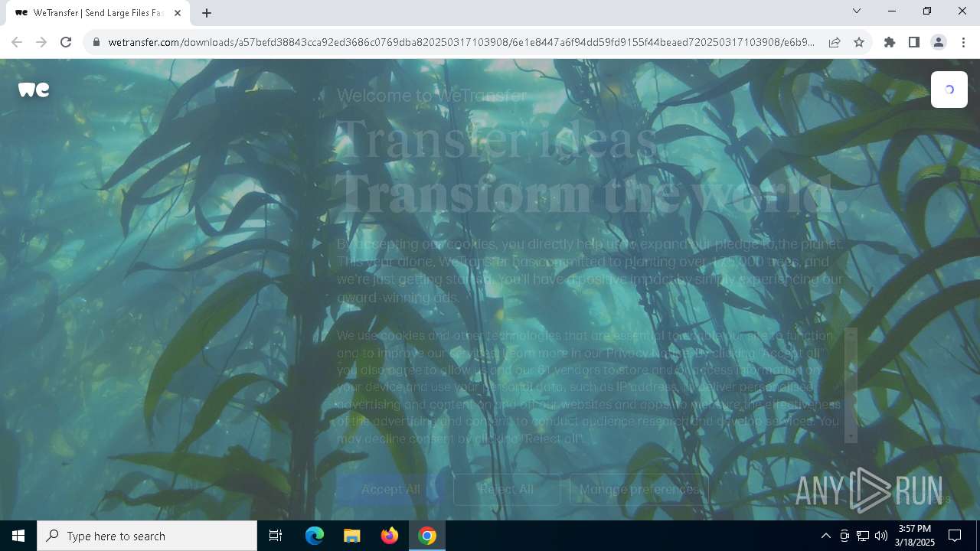
Task: Close the WeTransfer tab
Action: pyautogui.click(x=178, y=13)
